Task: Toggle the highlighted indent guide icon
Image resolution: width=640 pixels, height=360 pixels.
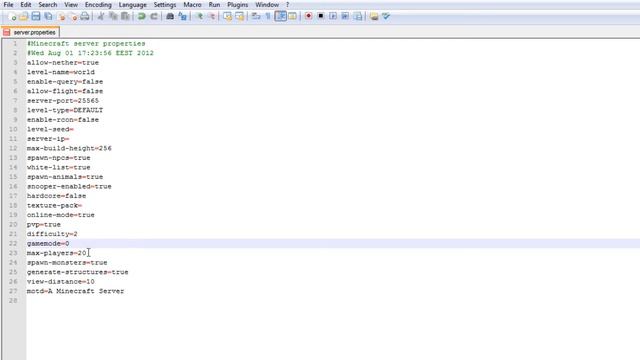Action: [280, 16]
